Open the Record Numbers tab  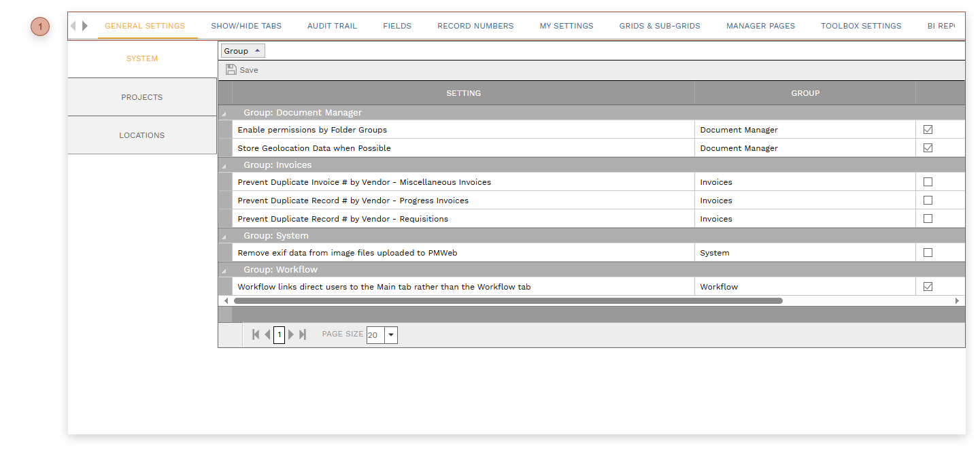coord(475,26)
